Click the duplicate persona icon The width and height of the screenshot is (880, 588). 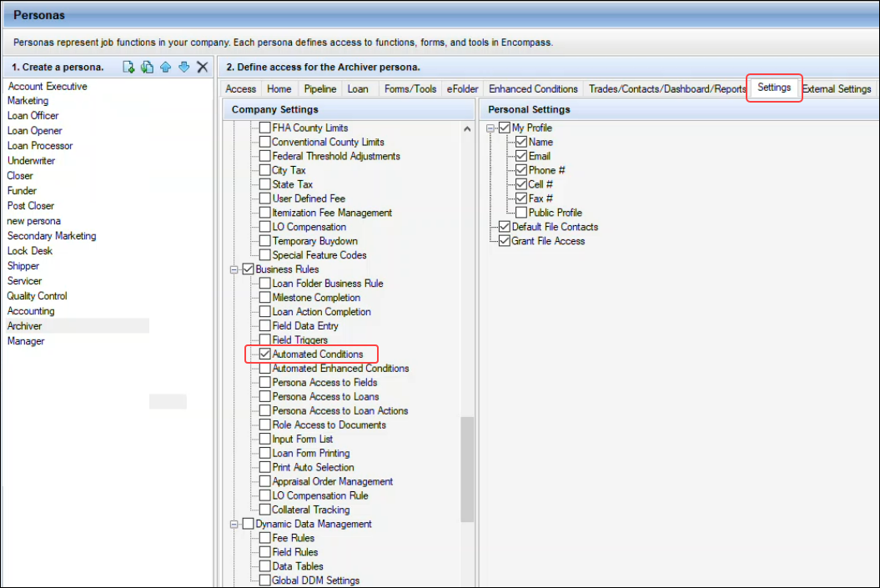pos(147,67)
